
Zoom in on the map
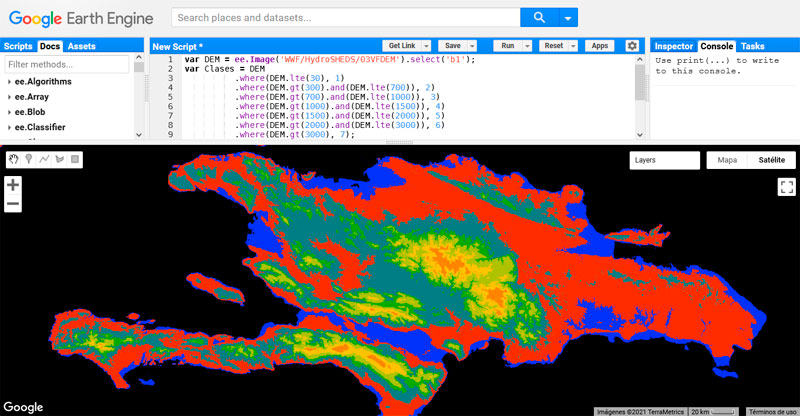tap(13, 184)
